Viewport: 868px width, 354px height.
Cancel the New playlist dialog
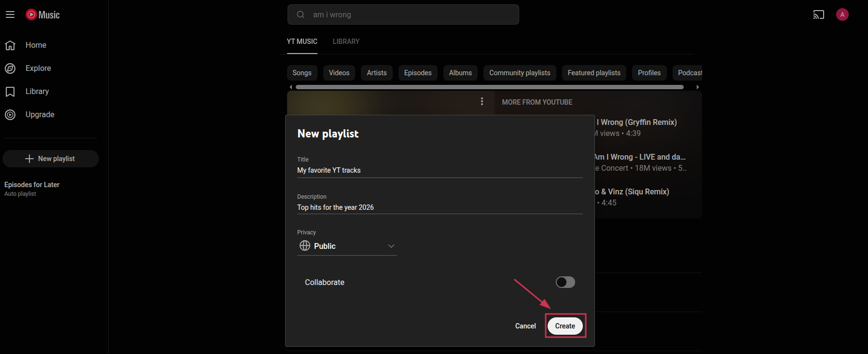(x=525, y=326)
